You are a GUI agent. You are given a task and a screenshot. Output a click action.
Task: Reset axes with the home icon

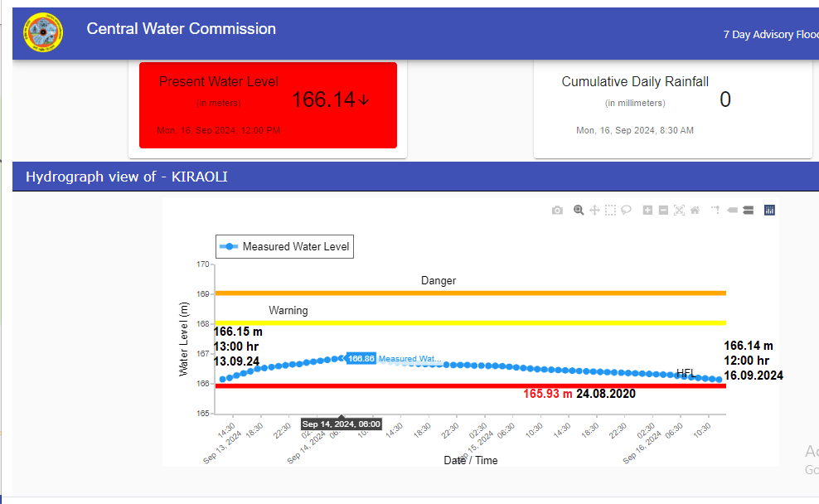click(695, 211)
